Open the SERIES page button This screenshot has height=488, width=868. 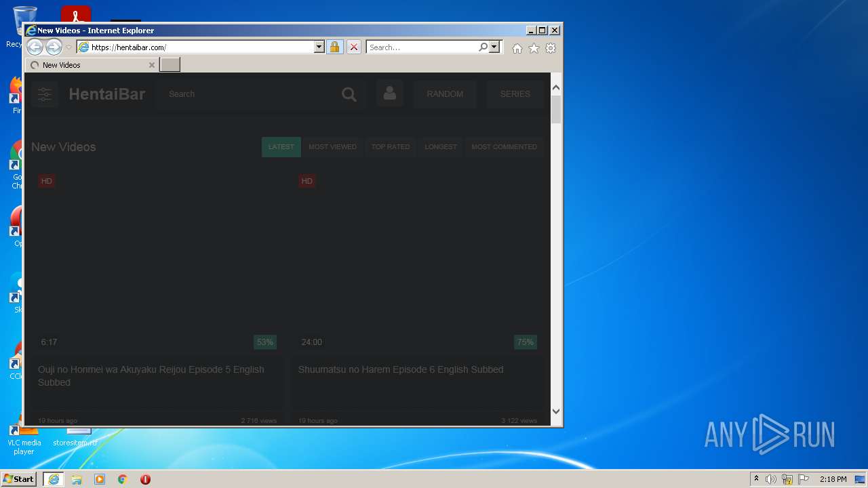(x=515, y=94)
